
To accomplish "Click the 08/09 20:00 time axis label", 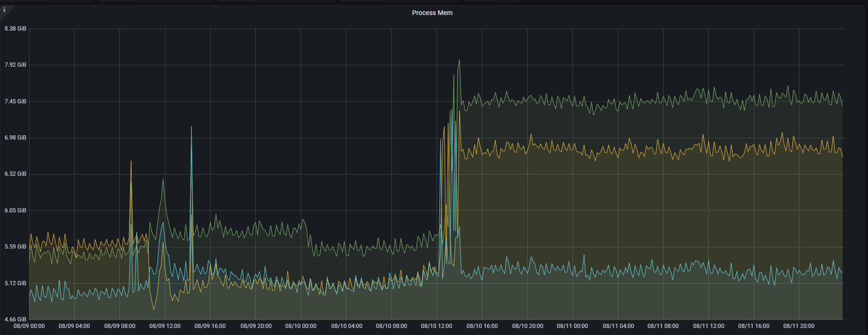I will 256,326.
